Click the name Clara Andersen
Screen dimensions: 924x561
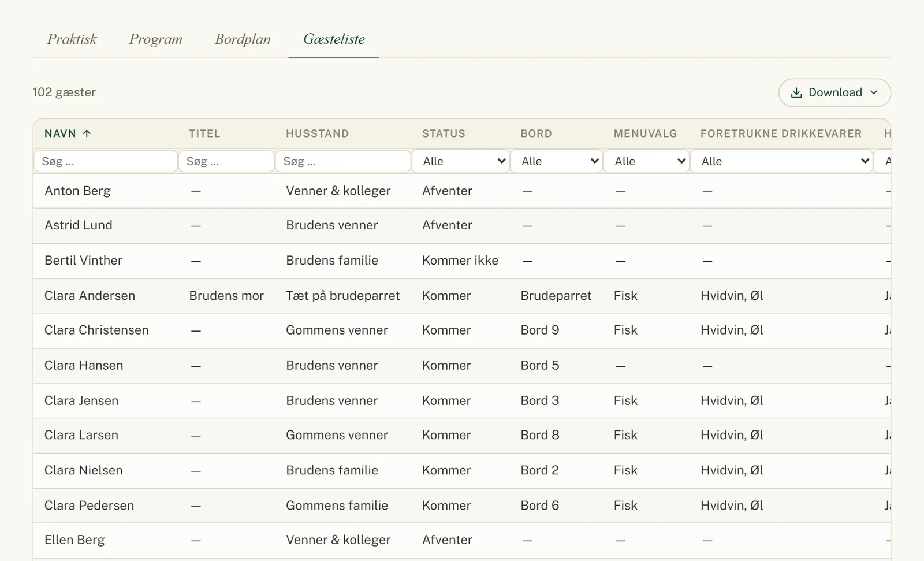point(90,296)
